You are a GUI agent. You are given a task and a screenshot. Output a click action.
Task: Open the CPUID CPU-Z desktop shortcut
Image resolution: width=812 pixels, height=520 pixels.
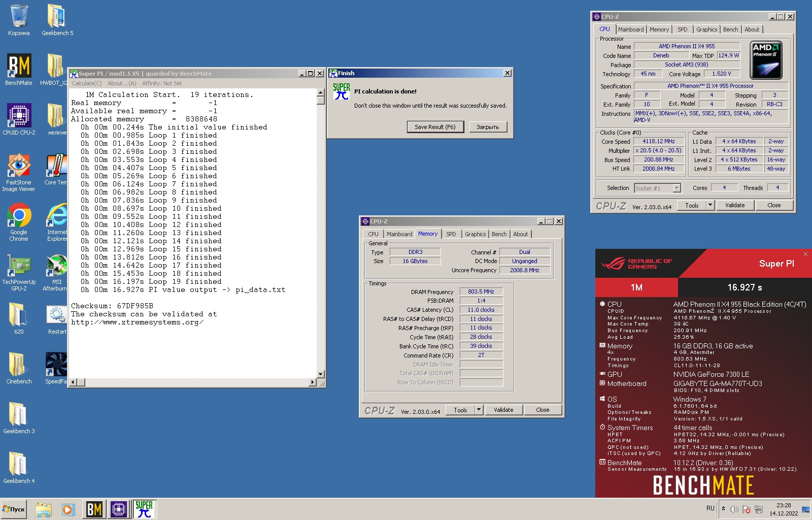(x=19, y=120)
